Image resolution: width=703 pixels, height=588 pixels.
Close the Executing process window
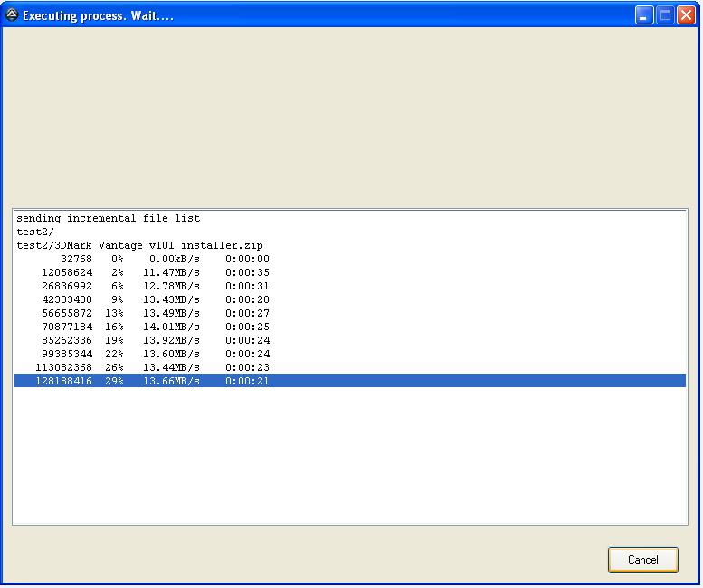(x=686, y=15)
